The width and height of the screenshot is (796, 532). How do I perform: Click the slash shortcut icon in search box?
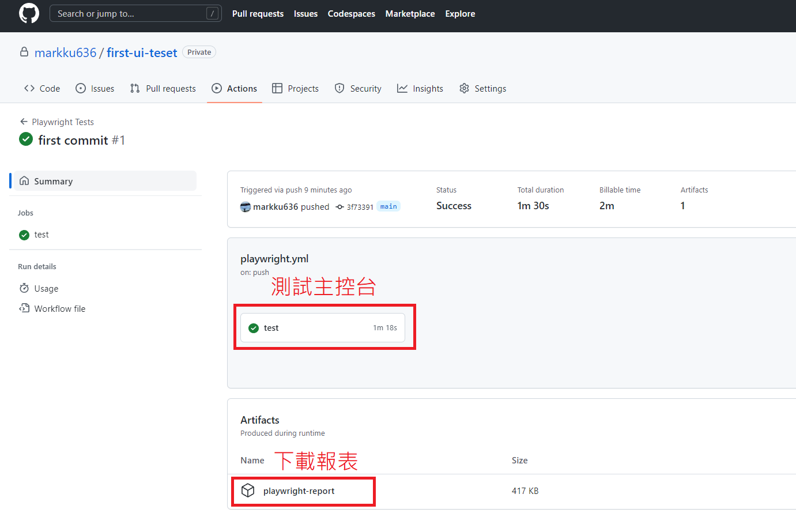tap(212, 13)
